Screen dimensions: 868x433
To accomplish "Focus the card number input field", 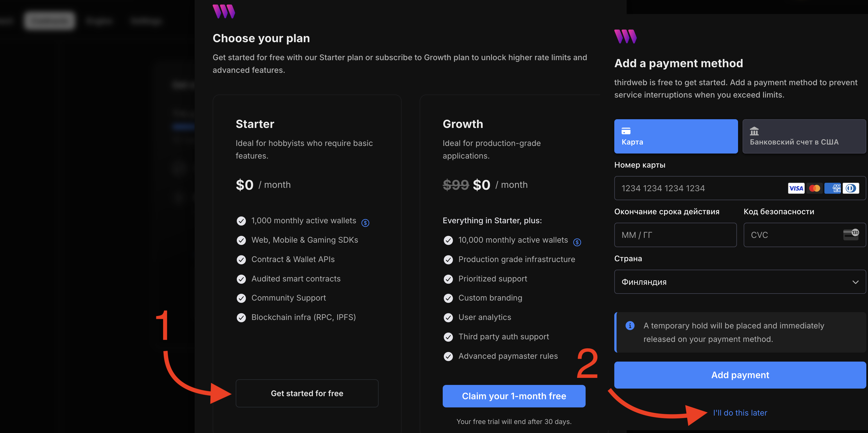I will [x=740, y=188].
